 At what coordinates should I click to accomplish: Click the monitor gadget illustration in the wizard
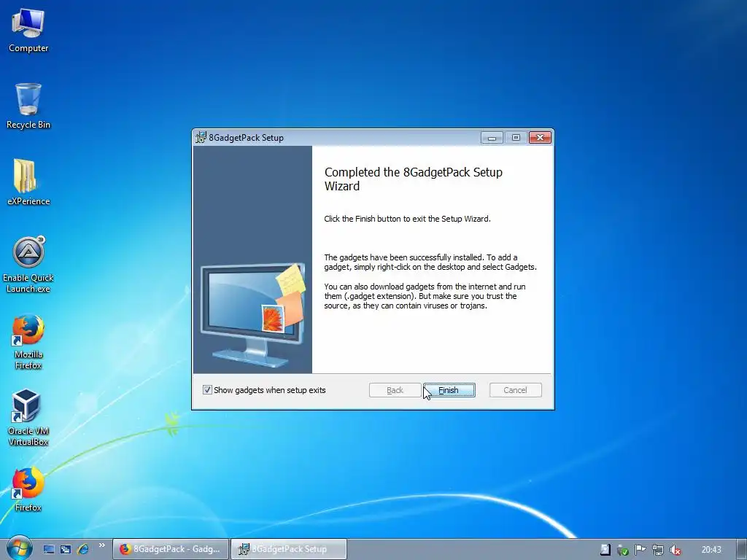(x=253, y=315)
